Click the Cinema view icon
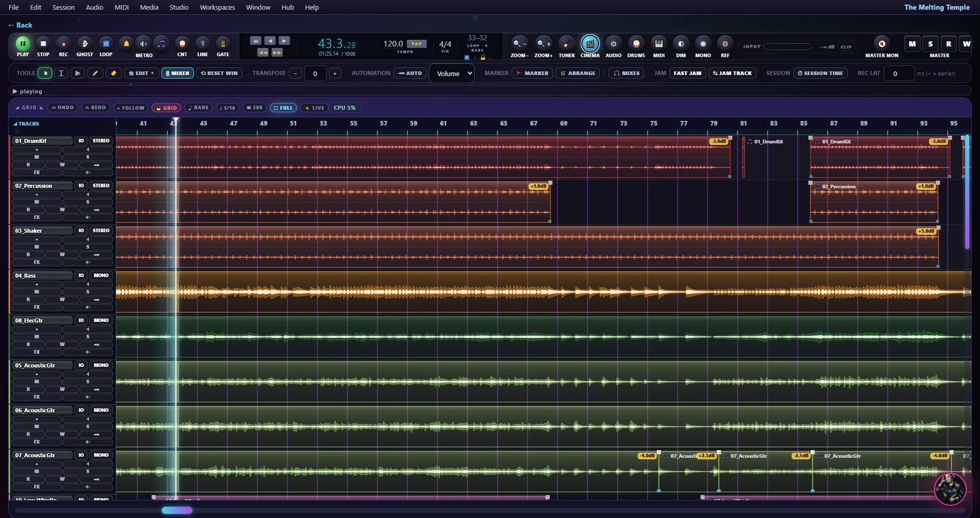The width and height of the screenshot is (980, 518). (590, 44)
